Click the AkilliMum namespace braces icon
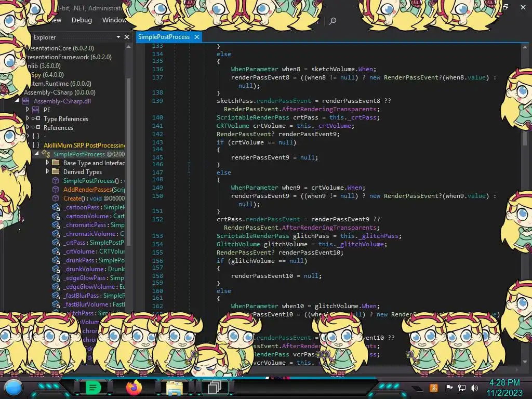This screenshot has width=532, height=399. [x=36, y=145]
